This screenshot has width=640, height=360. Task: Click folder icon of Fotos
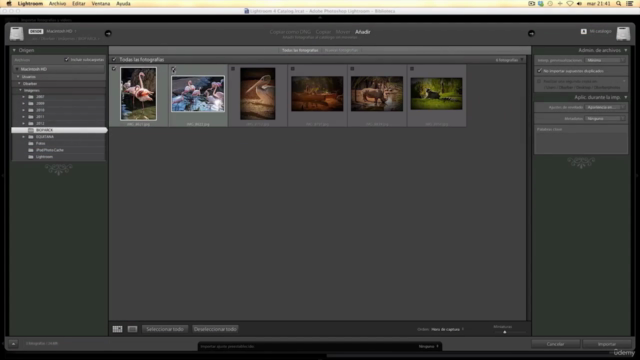pyautogui.click(x=31, y=143)
